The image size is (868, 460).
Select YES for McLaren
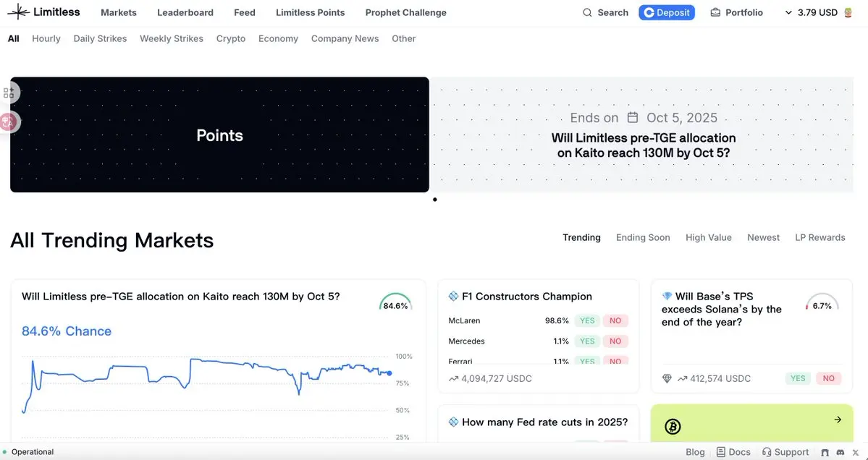tap(587, 320)
